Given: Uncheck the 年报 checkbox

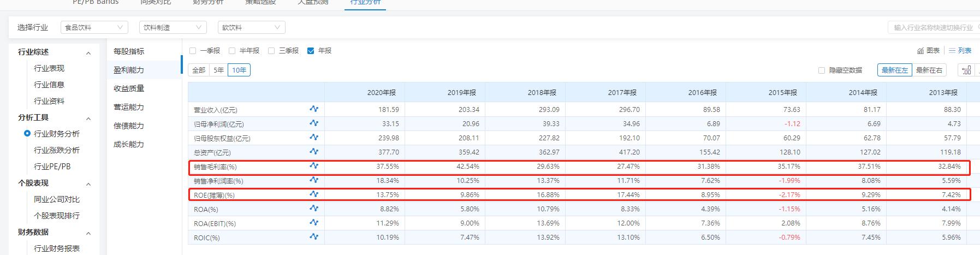Looking at the screenshot, I should click(311, 51).
